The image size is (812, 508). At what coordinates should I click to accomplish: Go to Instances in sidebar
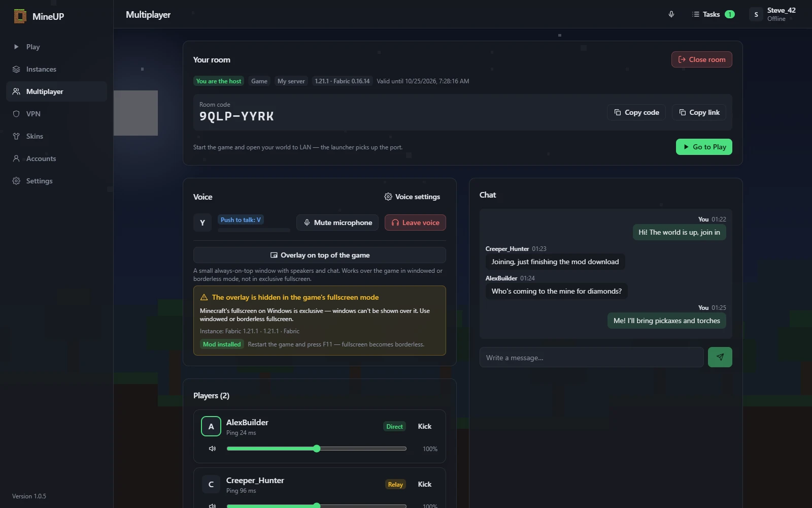pos(56,69)
